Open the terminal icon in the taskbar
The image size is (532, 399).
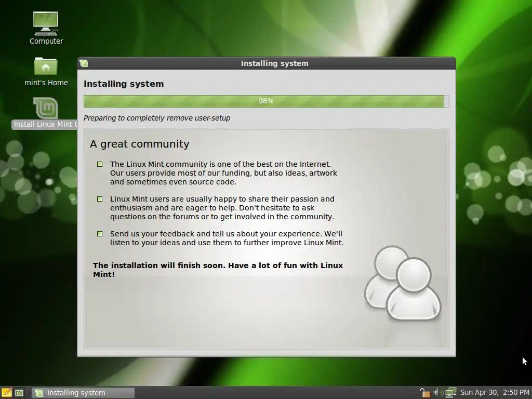pos(19,393)
